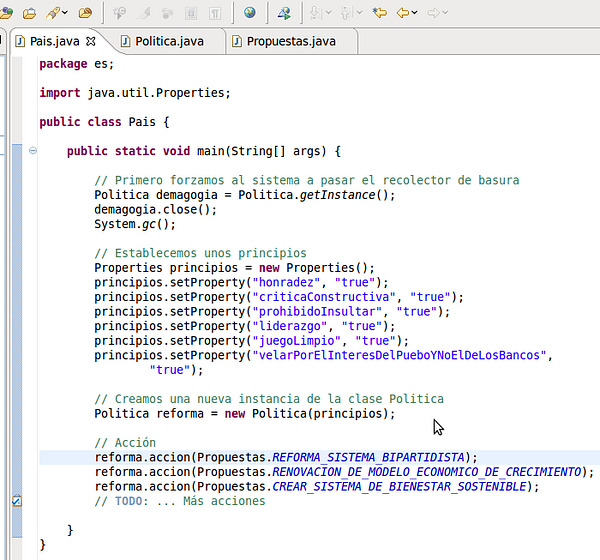
Task: Click the yellow Back navigation arrow
Action: tap(403, 13)
